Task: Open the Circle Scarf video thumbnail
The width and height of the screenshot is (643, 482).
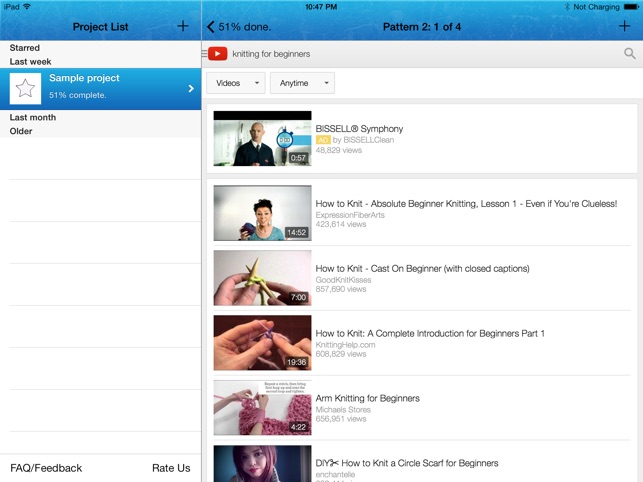Action: point(262,464)
